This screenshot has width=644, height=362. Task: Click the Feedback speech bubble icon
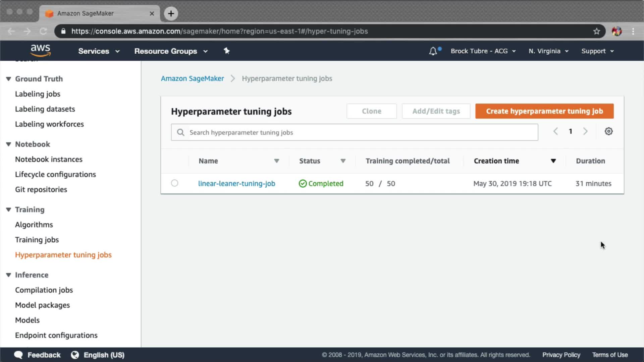point(19,355)
